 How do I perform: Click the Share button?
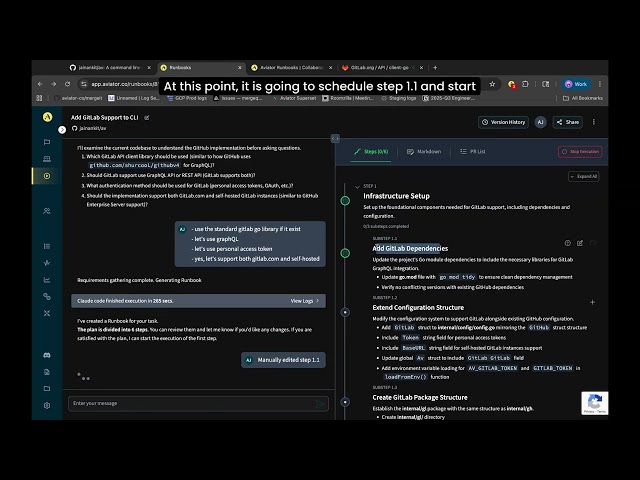click(x=568, y=122)
